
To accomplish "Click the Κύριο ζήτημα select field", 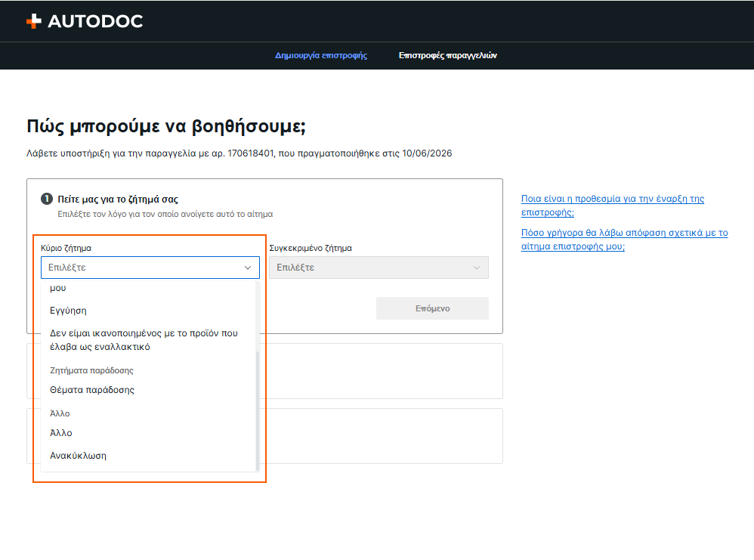I will click(150, 268).
